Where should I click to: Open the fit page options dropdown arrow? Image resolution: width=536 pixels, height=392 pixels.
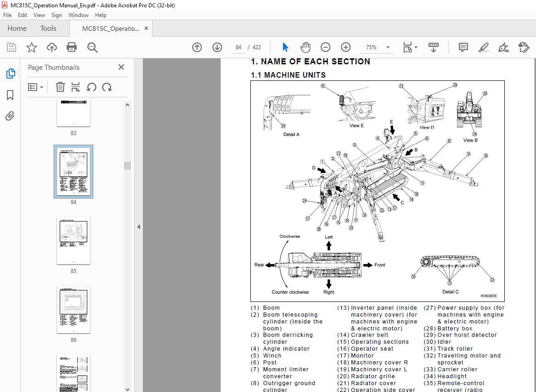(416, 47)
